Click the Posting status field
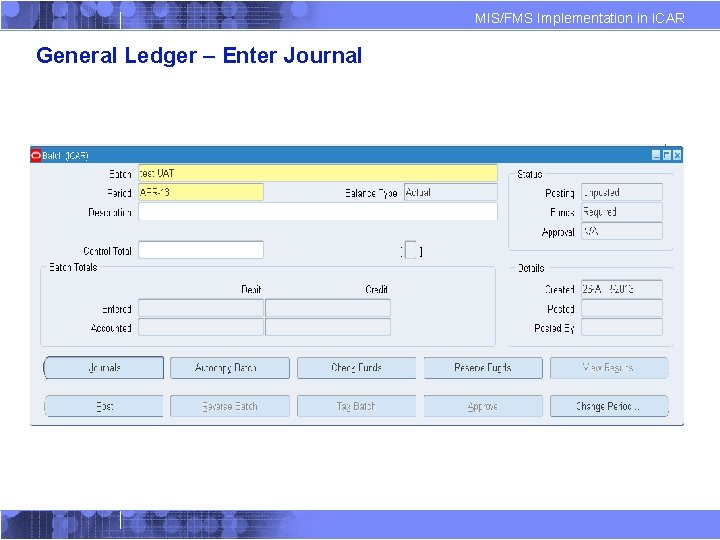Viewport: 720px width, 540px height. (x=622, y=192)
